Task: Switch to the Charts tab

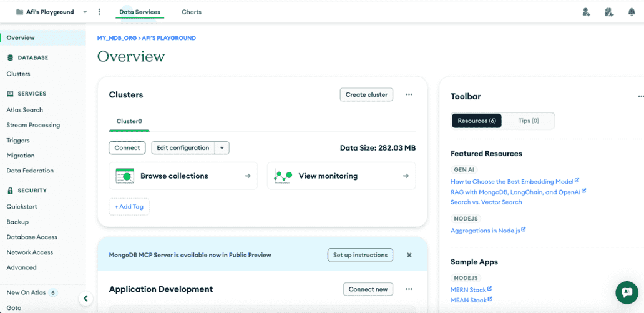Action: click(192, 12)
